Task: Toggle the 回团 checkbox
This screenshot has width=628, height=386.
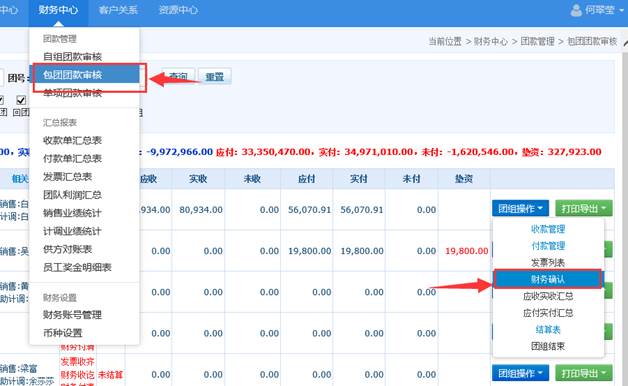Action: pyautogui.click(x=21, y=100)
